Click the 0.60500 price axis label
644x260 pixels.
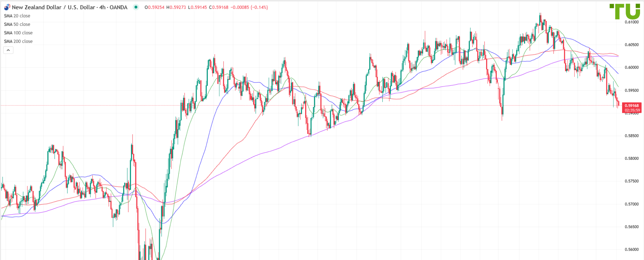point(632,45)
